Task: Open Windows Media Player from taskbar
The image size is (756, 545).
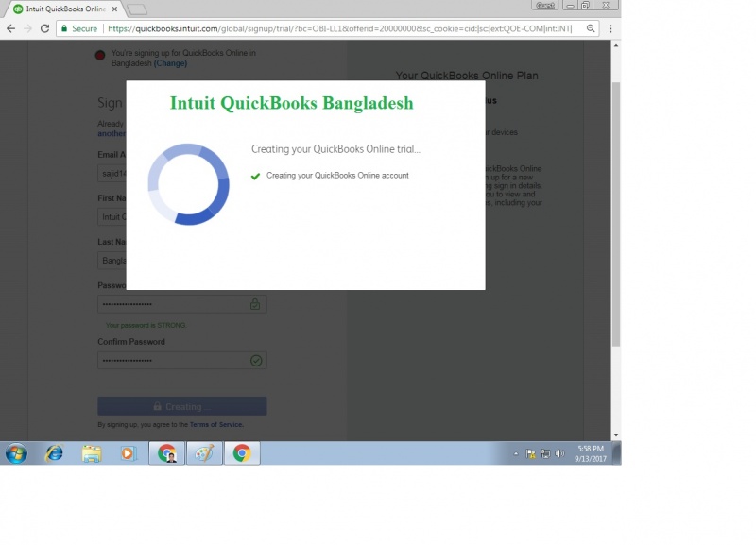Action: (129, 453)
